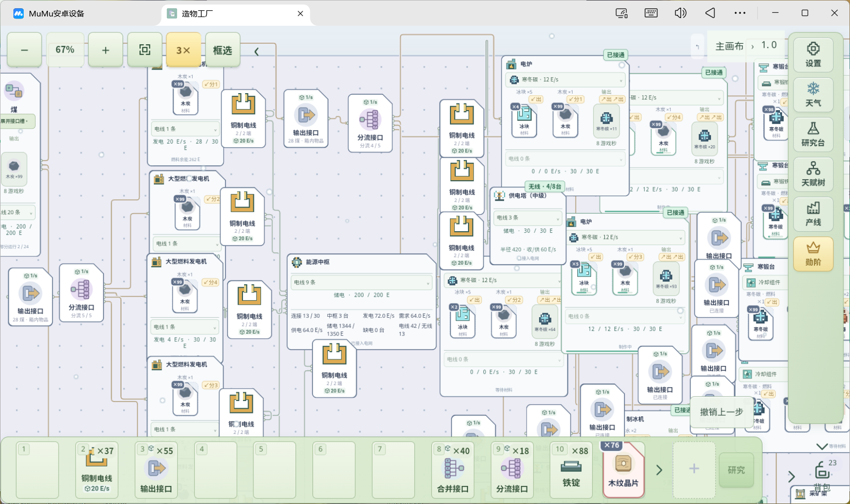Click the 67% zoom level button
The width and height of the screenshot is (850, 504).
(65, 50)
